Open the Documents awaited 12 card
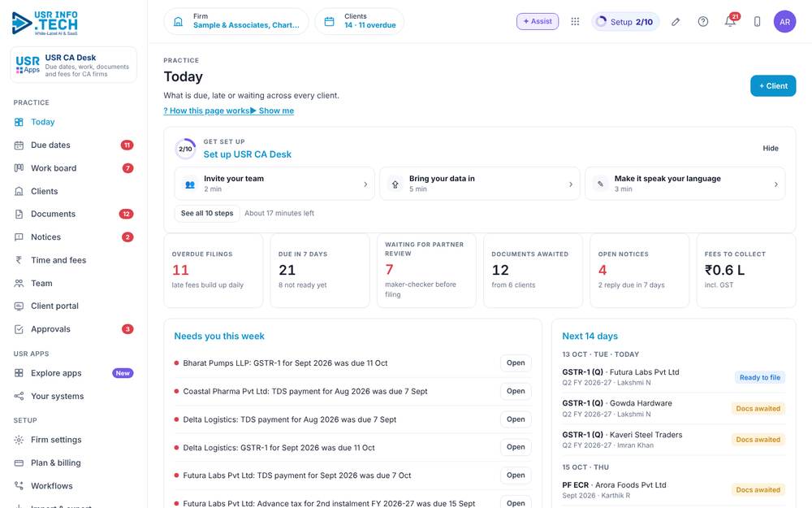This screenshot has width=812, height=508. click(x=533, y=271)
